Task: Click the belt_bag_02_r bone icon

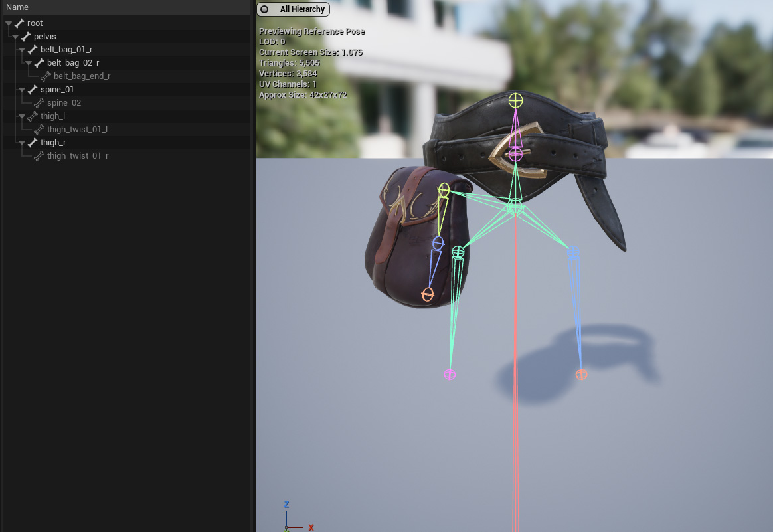Action: (39, 63)
